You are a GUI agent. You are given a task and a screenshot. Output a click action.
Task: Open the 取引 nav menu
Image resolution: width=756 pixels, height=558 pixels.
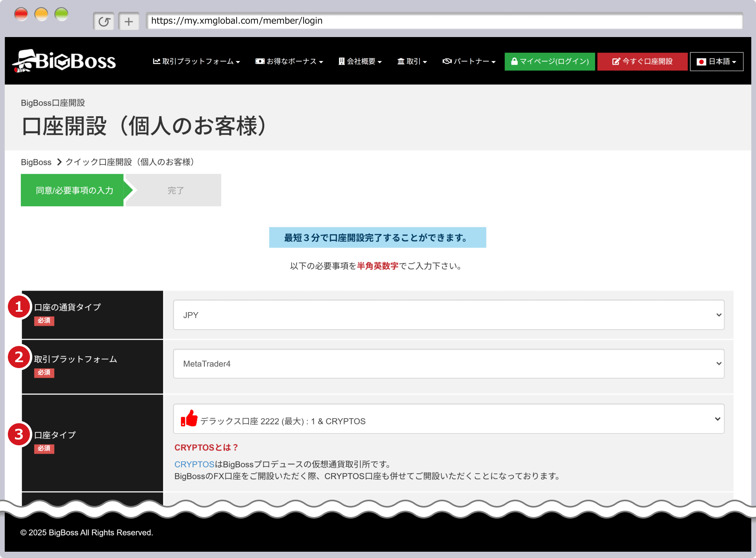(x=412, y=61)
